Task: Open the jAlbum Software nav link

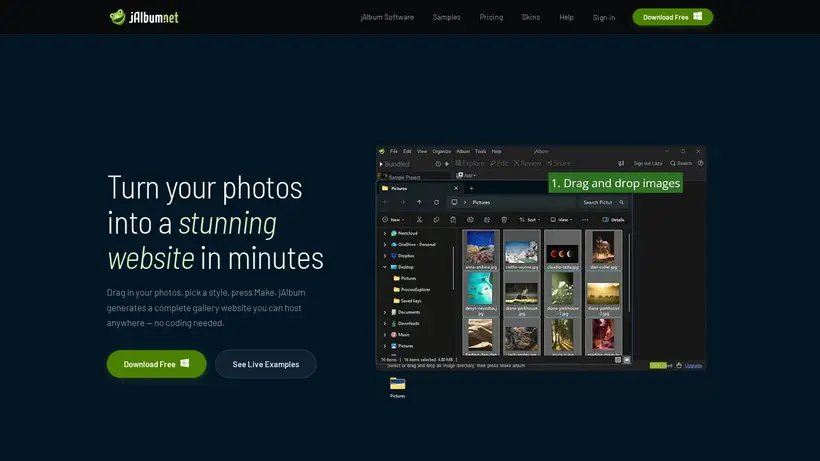Action: 387,17
